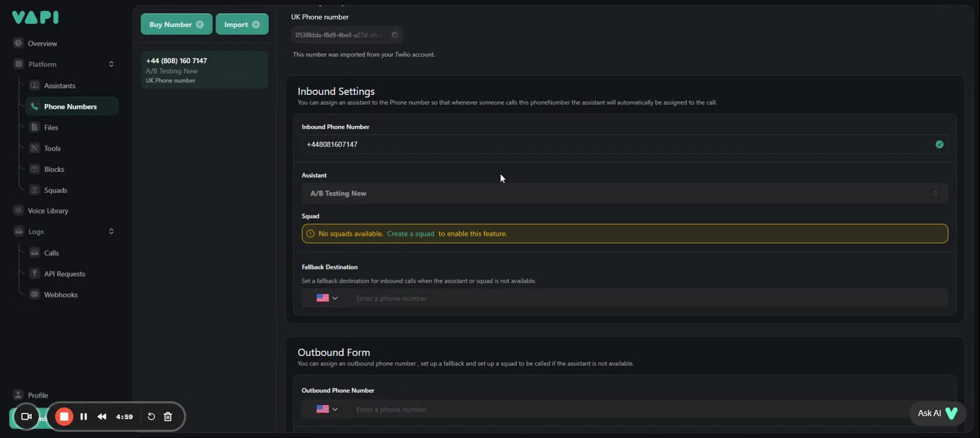Open the Ask AI assistant bubble

pyautogui.click(x=937, y=413)
